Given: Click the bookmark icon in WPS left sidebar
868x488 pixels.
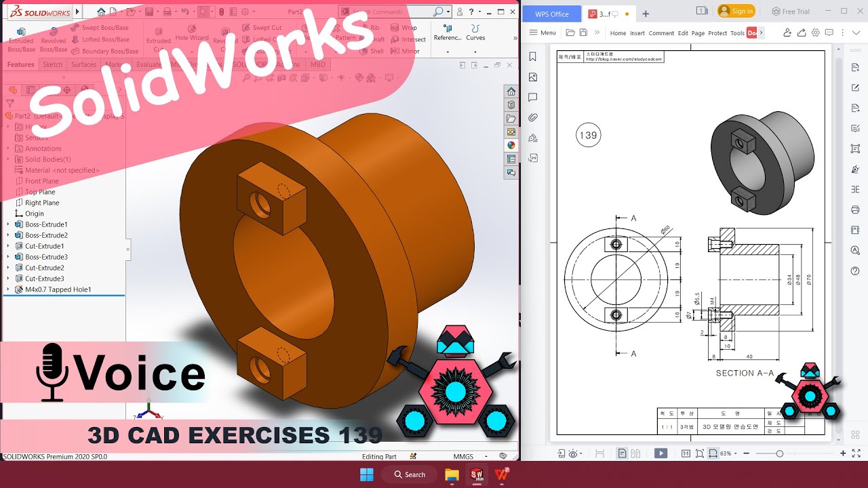Looking at the screenshot, I should [x=533, y=57].
